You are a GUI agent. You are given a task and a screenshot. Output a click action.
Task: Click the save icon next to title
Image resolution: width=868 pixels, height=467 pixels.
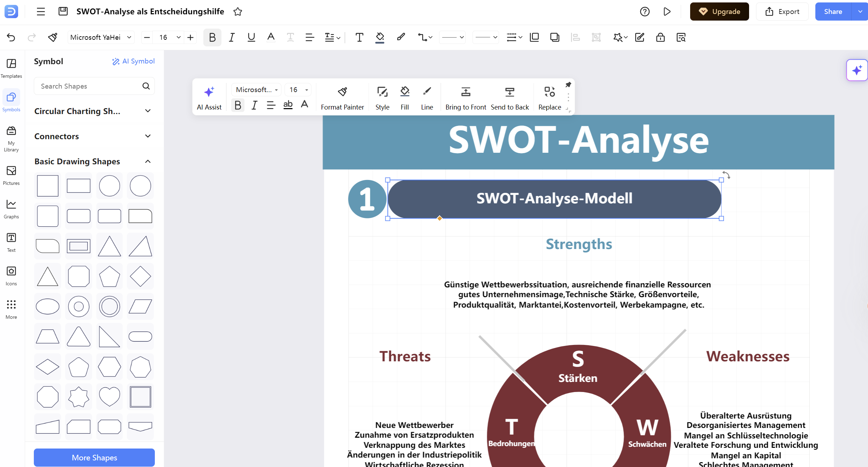click(x=63, y=12)
